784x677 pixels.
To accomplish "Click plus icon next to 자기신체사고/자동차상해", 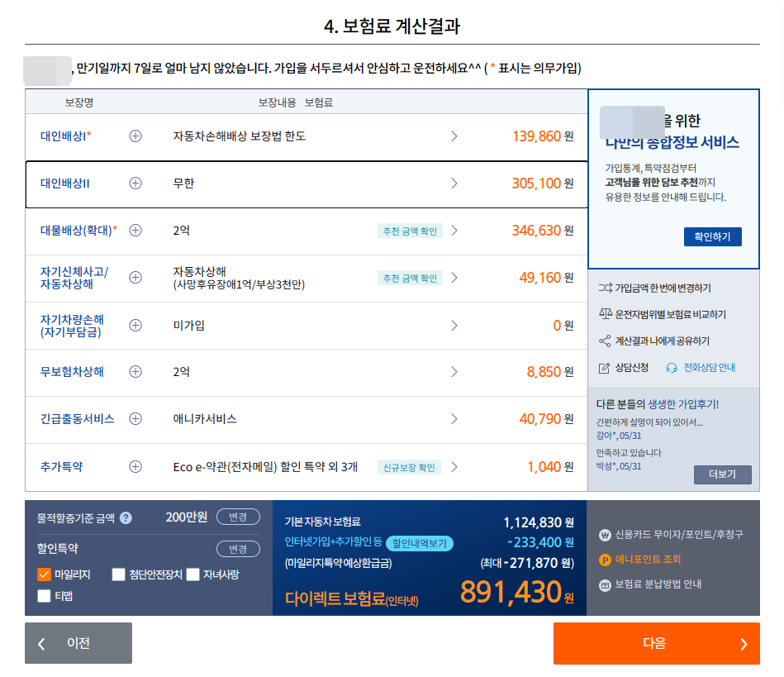I will point(135,277).
